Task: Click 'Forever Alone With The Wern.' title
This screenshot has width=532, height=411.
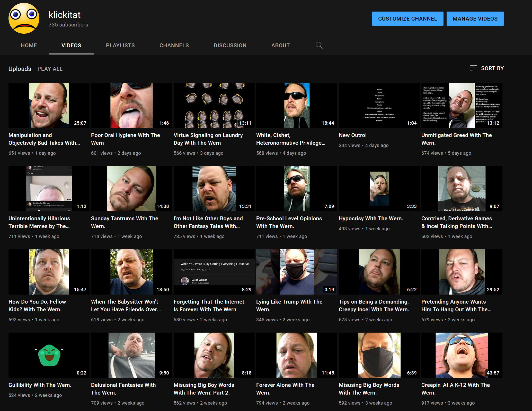Action: (x=285, y=389)
